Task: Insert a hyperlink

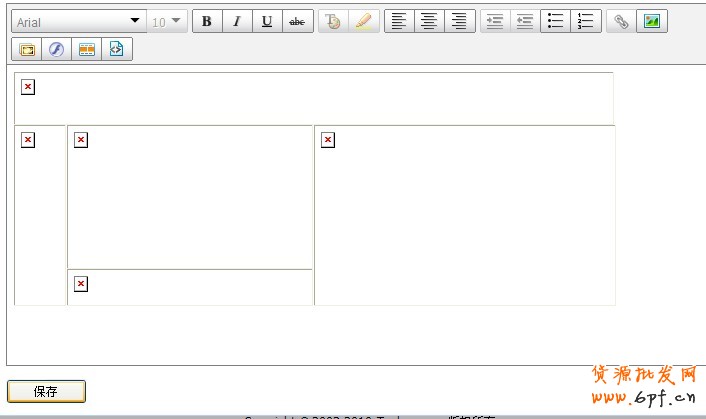Action: pos(622,22)
